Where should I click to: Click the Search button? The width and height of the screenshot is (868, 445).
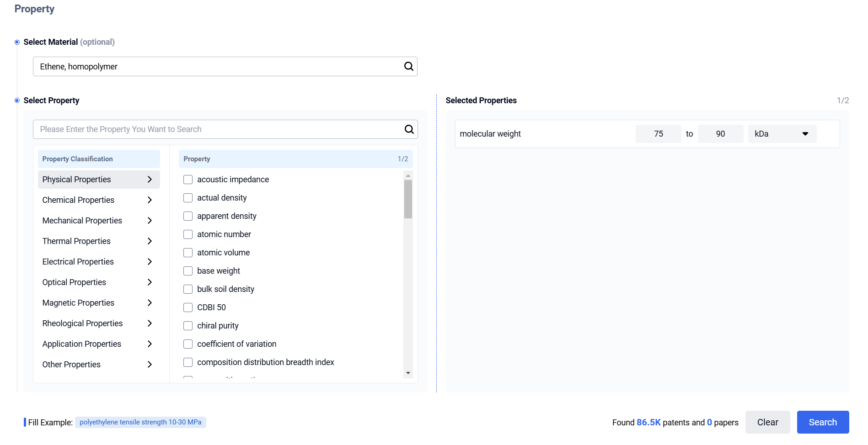pyautogui.click(x=822, y=422)
